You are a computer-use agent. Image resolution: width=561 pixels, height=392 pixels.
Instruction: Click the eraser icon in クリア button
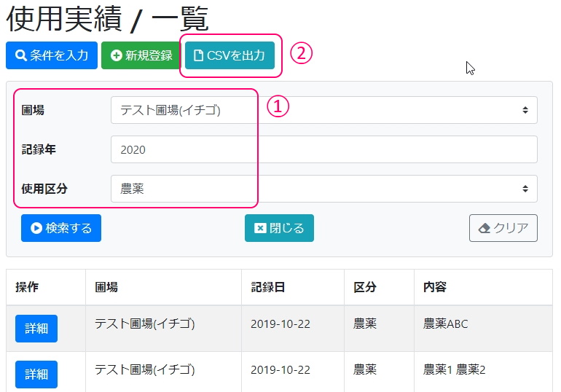484,228
